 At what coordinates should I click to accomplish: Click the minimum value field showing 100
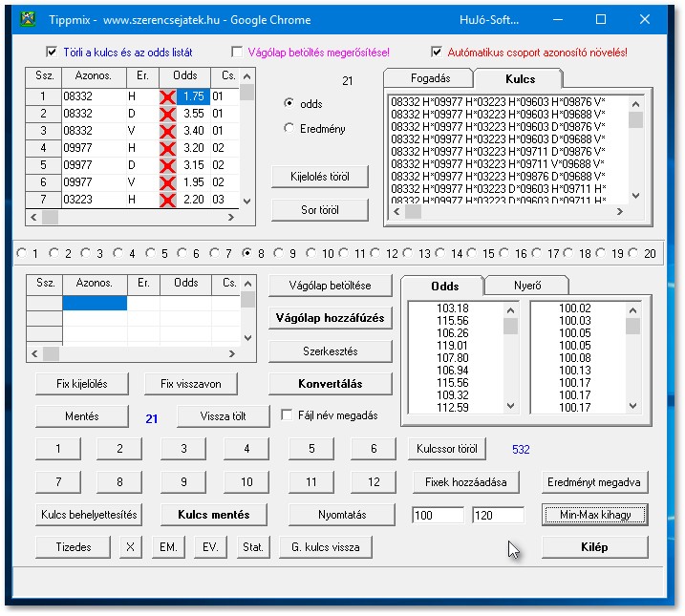tap(439, 516)
